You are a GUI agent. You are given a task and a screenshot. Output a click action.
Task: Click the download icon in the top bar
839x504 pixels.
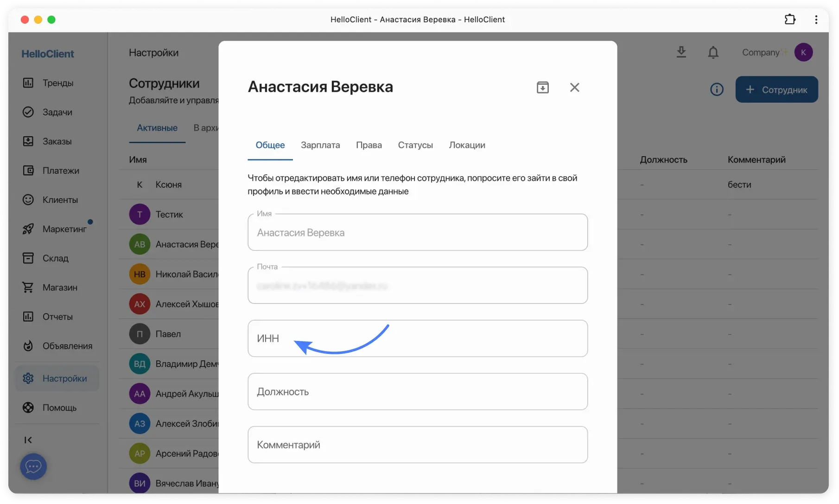pyautogui.click(x=681, y=52)
